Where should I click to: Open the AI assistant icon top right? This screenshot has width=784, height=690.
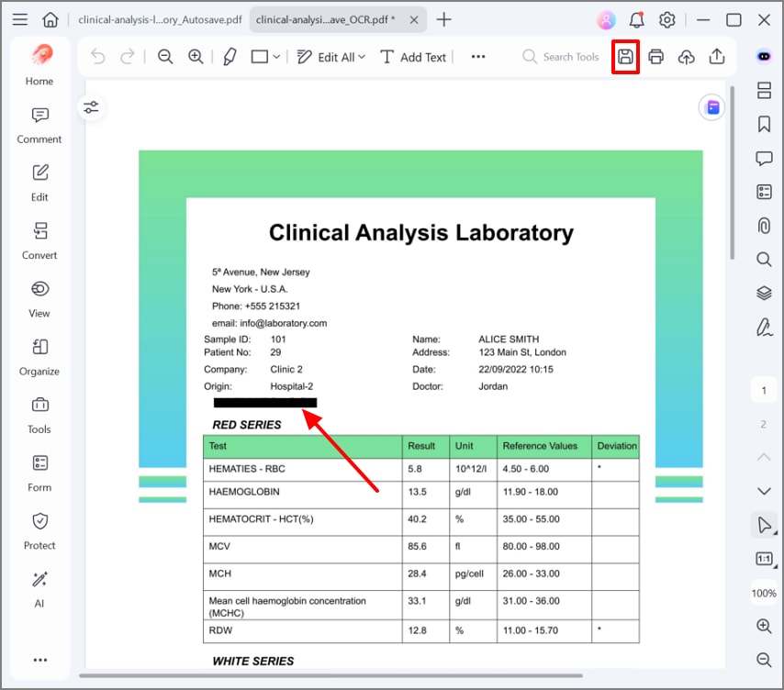[764, 57]
